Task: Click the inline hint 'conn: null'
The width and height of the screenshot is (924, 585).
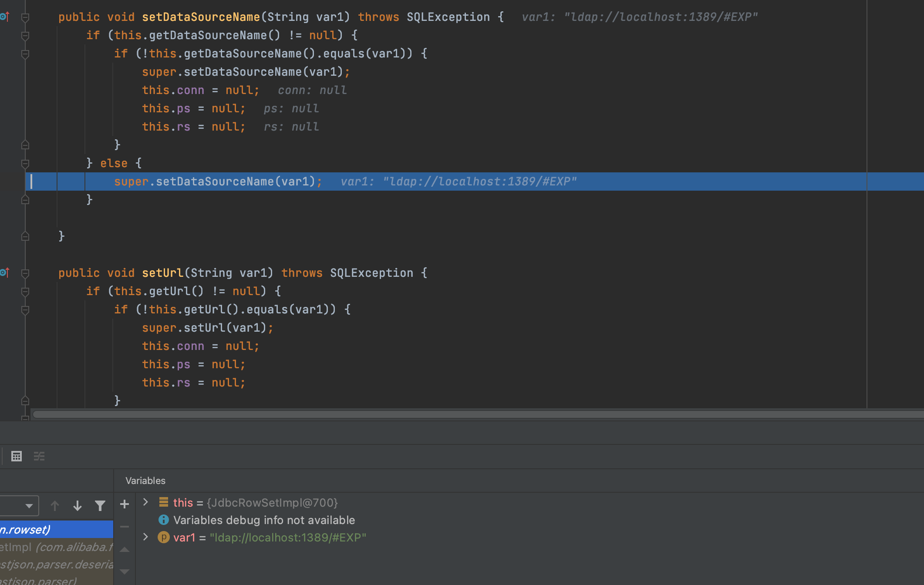Action: coord(312,90)
